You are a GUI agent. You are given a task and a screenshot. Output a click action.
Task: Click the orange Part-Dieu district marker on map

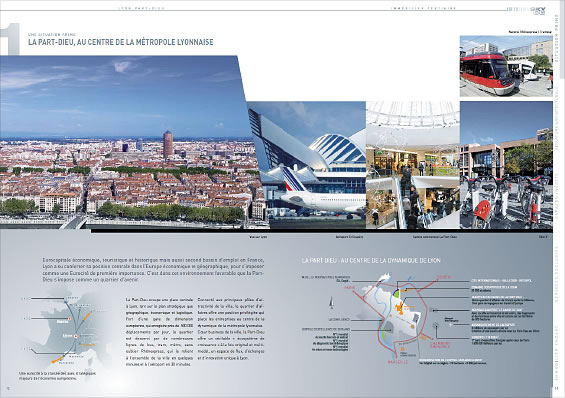tap(400, 309)
